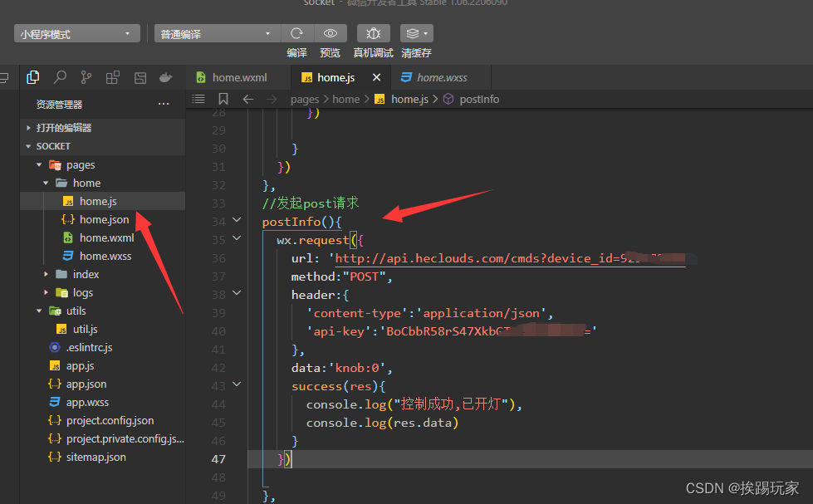Click the 编译 compile label
Screen dimensions: 813x504
pyautogui.click(x=296, y=53)
